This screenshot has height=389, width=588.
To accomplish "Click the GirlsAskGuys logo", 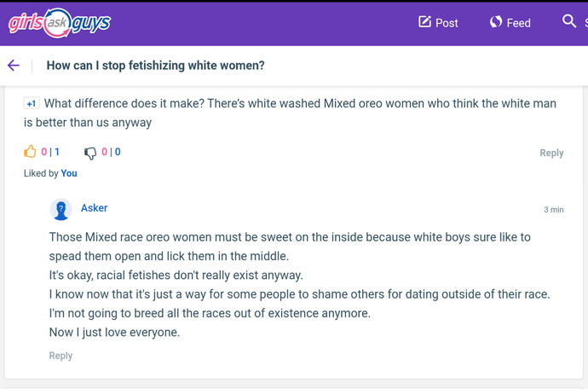I will 60,23.
